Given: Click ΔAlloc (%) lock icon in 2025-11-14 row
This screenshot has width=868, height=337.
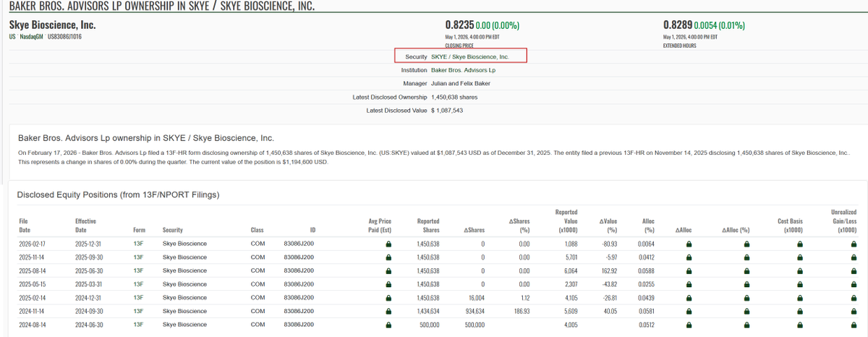Looking at the screenshot, I should pos(746,257).
